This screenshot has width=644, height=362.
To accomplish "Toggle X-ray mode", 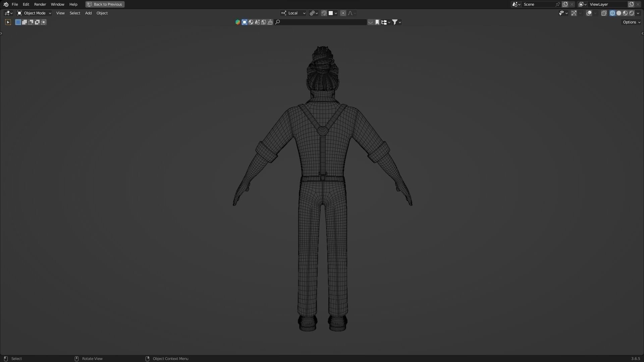I will coord(604,13).
